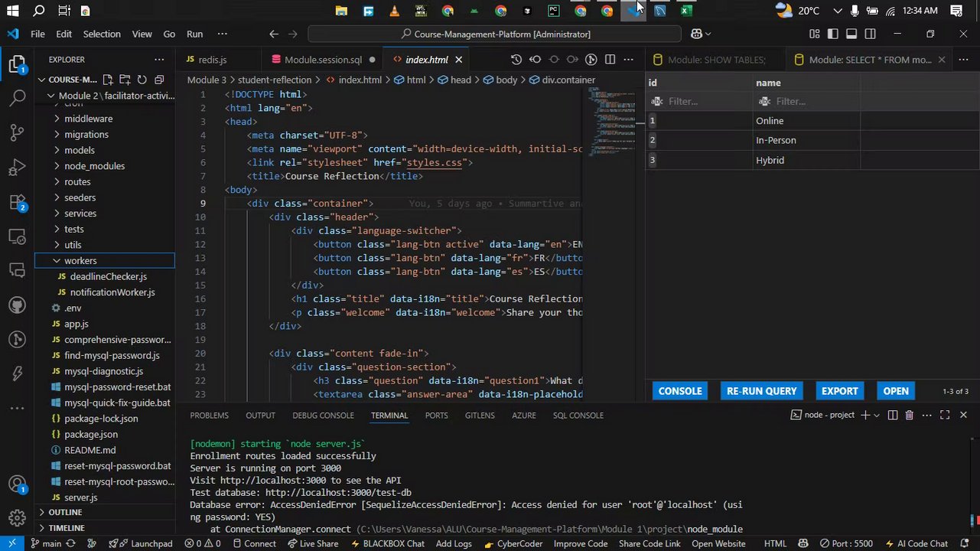Switch to the SQL CONSOLE tab
The image size is (980, 551).
click(x=578, y=416)
